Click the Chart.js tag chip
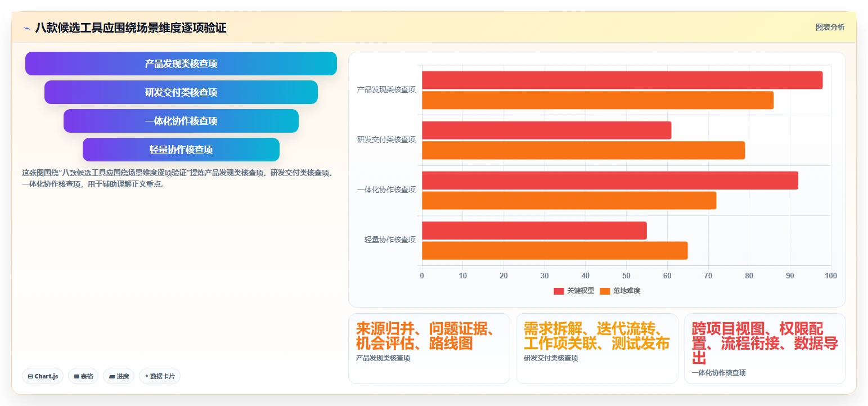Image resolution: width=868 pixels, height=406 pixels. pos(43,376)
